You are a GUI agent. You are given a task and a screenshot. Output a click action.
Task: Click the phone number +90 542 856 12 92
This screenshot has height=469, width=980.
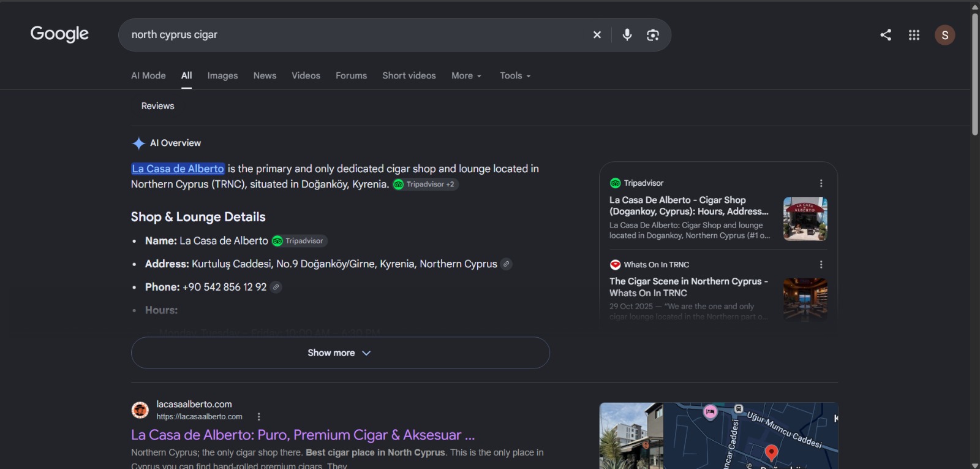(224, 287)
